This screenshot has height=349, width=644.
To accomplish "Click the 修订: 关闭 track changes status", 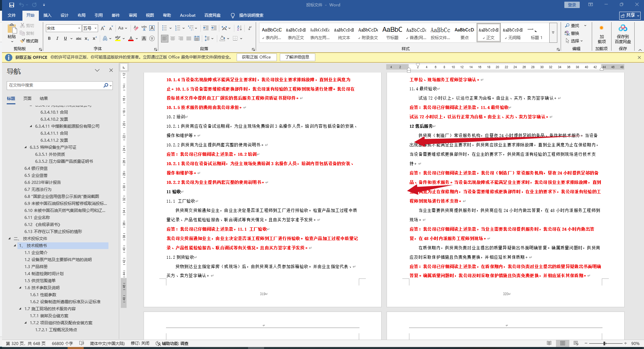I will click(140, 343).
